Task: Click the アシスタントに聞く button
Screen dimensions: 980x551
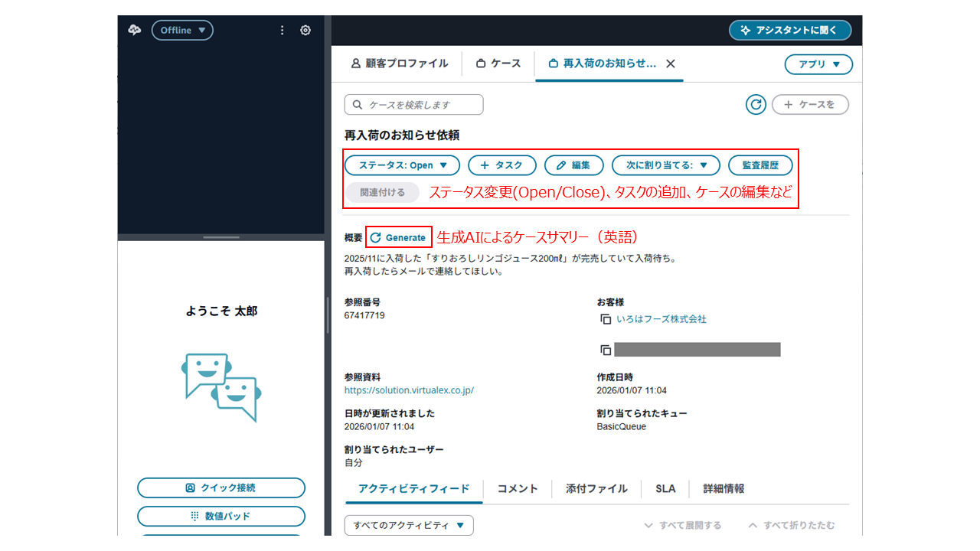Action: click(790, 30)
